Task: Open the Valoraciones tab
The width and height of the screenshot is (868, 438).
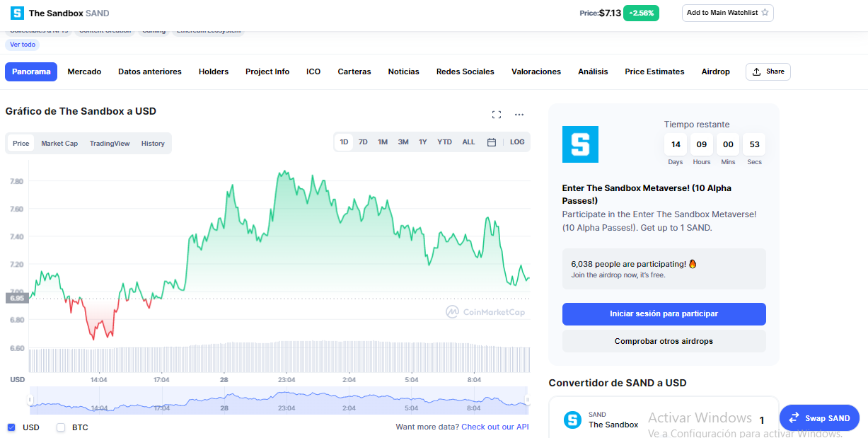Action: [x=536, y=71]
